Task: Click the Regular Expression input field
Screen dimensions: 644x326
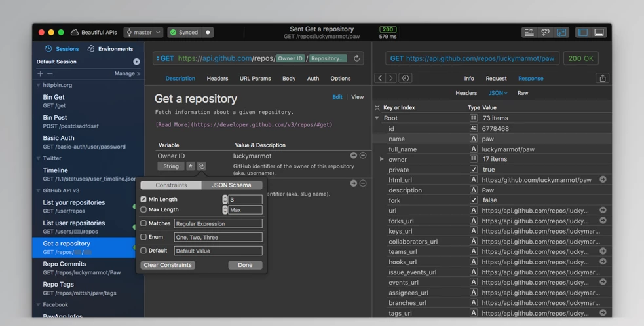Action: click(218, 223)
